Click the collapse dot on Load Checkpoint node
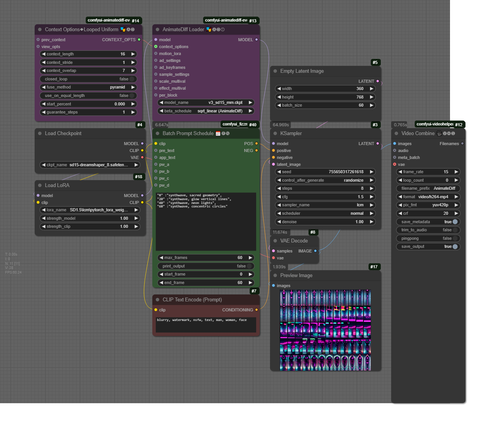 point(40,134)
